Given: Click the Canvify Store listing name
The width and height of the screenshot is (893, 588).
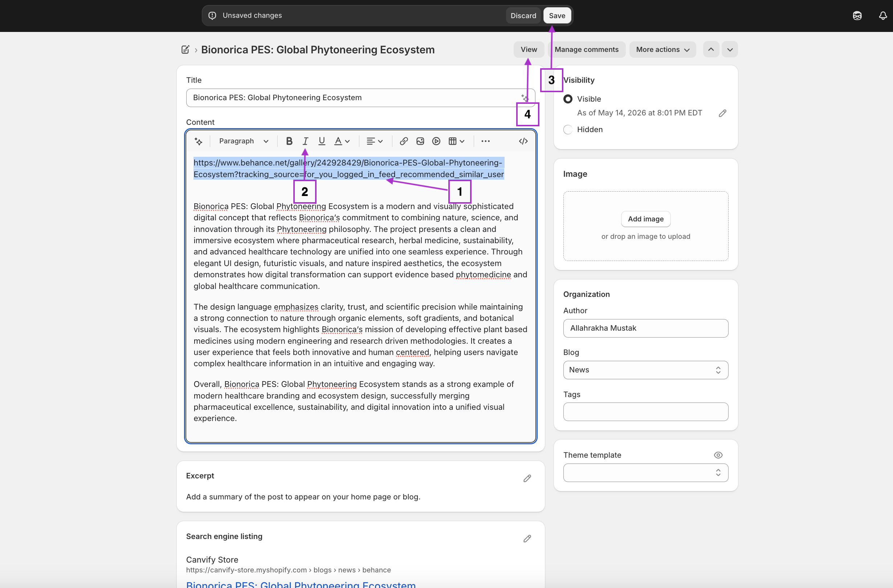Looking at the screenshot, I should (212, 559).
